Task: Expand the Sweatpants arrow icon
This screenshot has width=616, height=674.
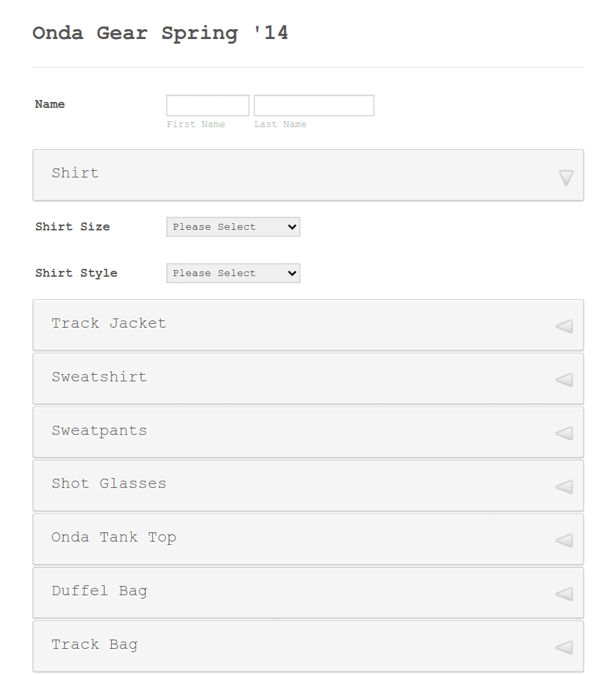Action: point(564,433)
